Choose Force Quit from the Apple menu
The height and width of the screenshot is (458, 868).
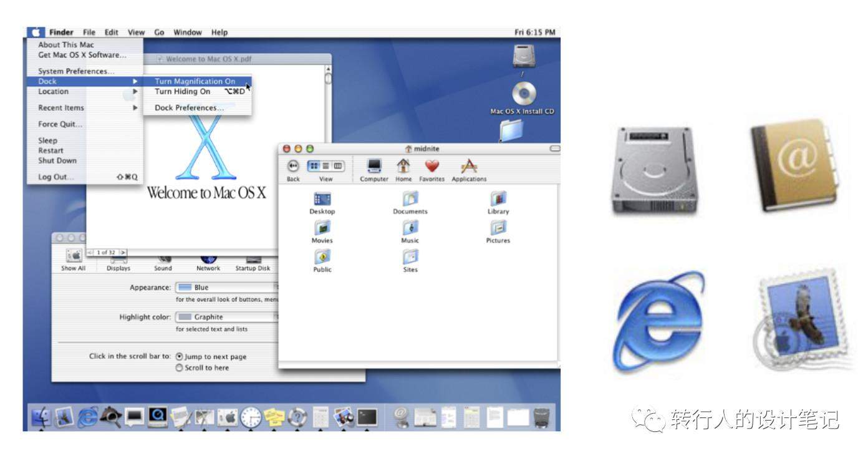coord(85,124)
